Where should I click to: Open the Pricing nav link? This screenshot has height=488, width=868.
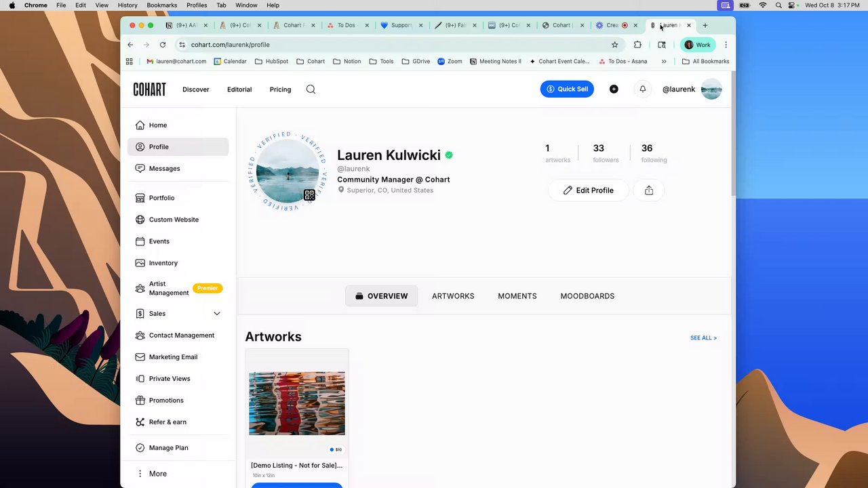[280, 89]
